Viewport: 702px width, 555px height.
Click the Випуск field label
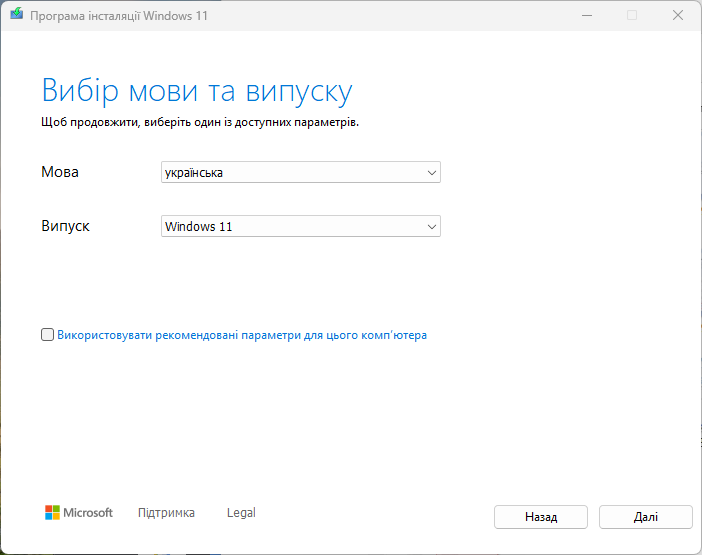[65, 226]
